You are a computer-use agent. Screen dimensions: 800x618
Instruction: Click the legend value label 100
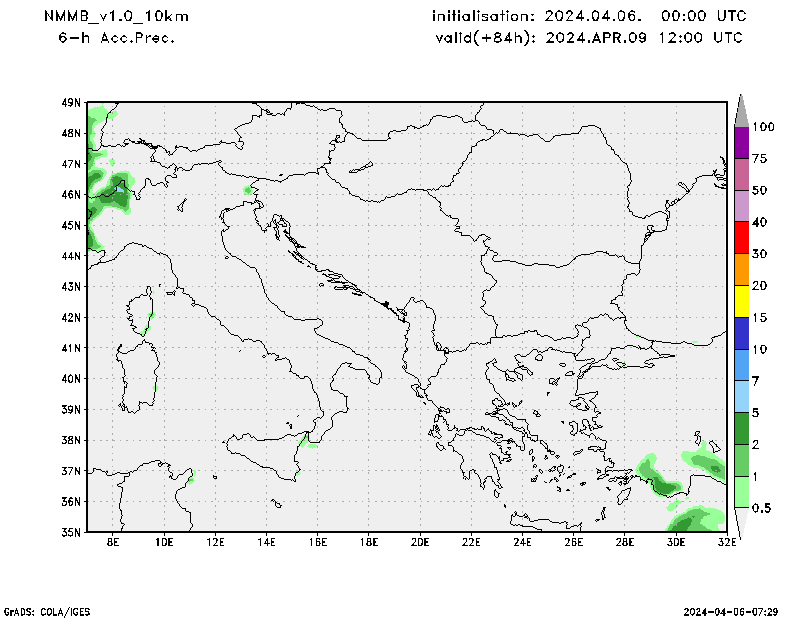click(x=764, y=127)
